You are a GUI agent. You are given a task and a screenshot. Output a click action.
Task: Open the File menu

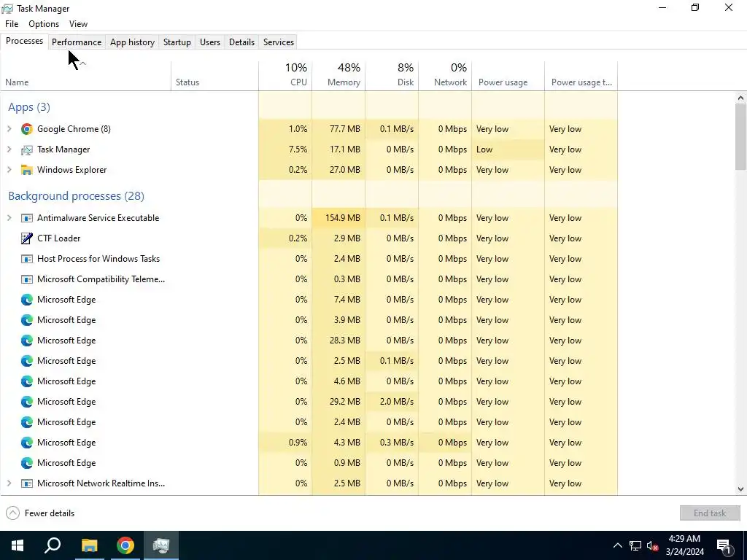[x=12, y=24]
